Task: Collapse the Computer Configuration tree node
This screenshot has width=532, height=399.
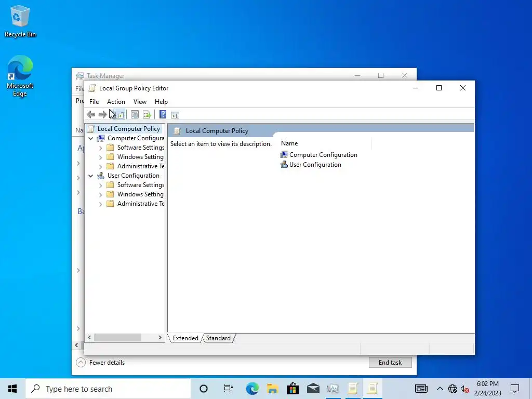Action: coord(90,138)
